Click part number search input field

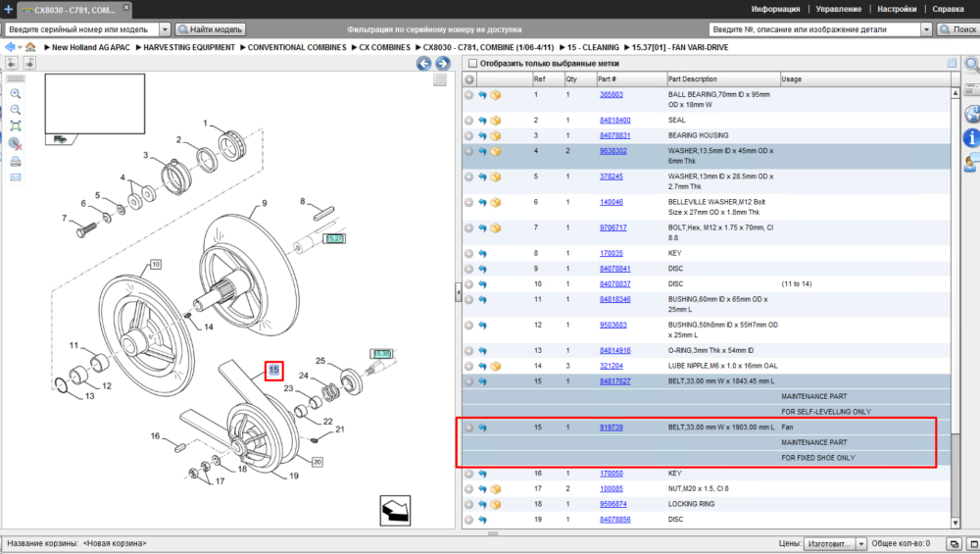(815, 29)
